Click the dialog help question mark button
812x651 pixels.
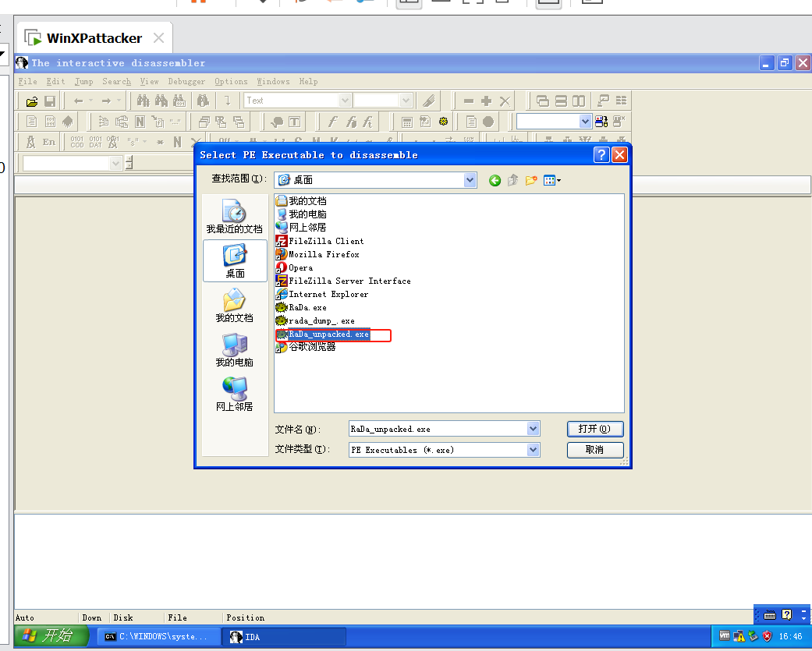(x=601, y=154)
